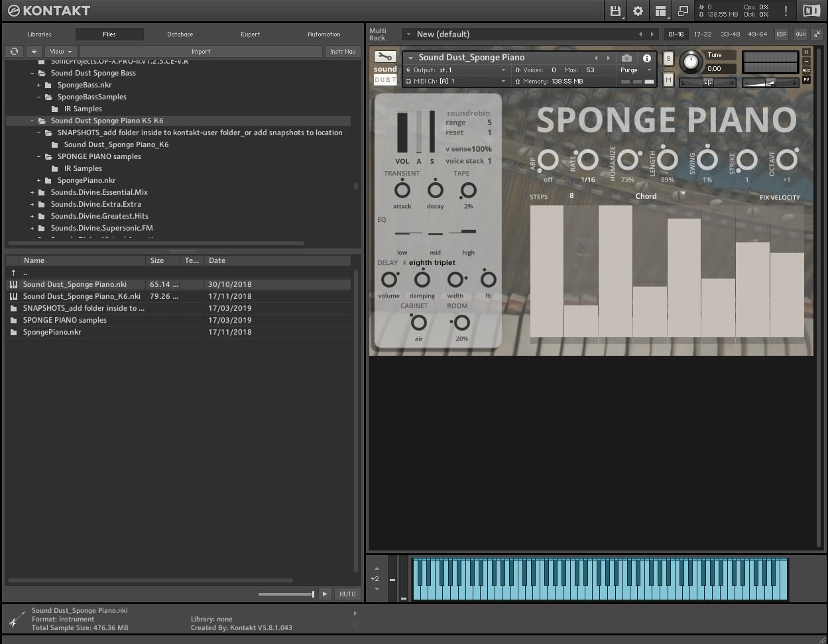
Task: Mute the Sponge Piano instrument
Action: (x=668, y=80)
